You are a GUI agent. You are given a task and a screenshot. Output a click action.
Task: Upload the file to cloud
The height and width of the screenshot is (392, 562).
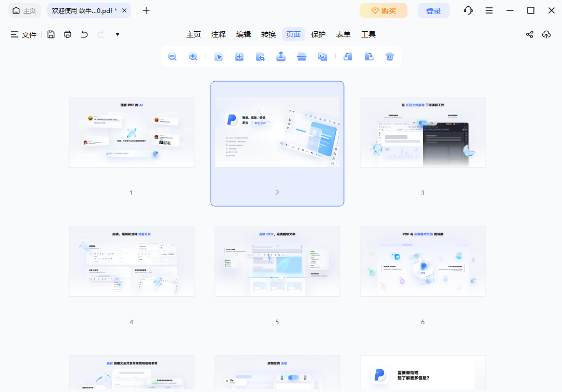click(546, 34)
